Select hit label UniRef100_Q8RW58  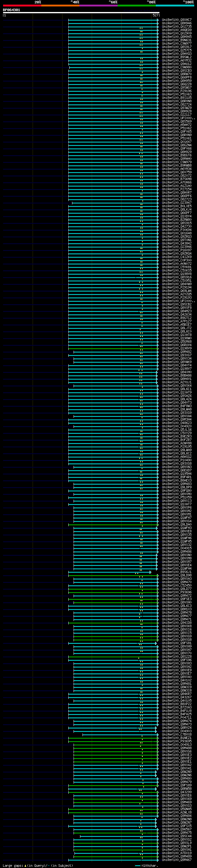point(177,789)
